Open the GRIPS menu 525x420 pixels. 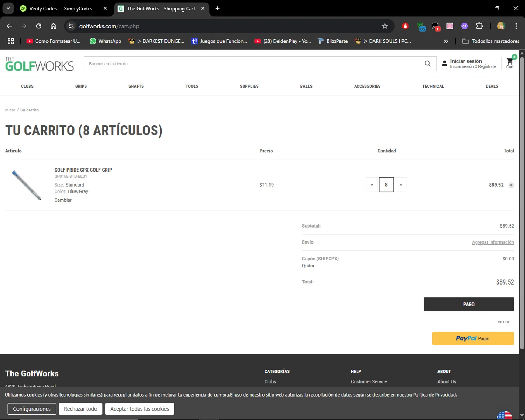click(x=81, y=86)
